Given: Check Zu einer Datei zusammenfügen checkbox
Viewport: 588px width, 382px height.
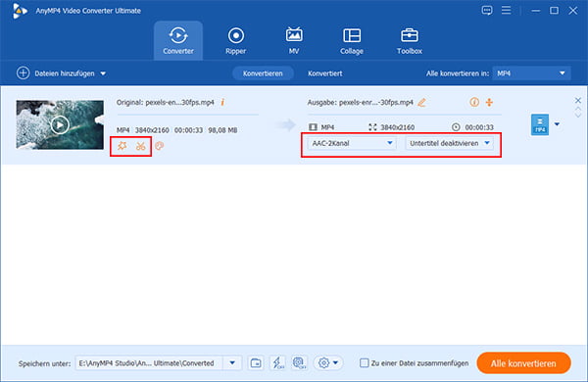Looking at the screenshot, I should [364, 362].
